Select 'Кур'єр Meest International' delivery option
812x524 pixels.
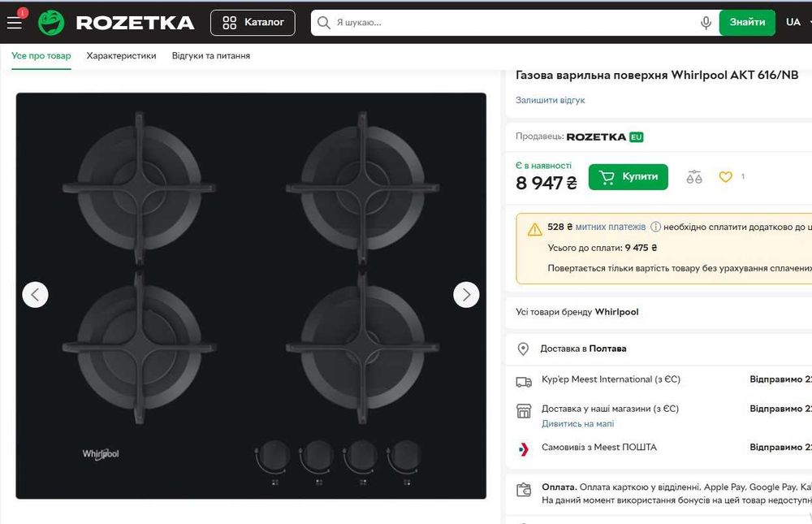pos(611,379)
